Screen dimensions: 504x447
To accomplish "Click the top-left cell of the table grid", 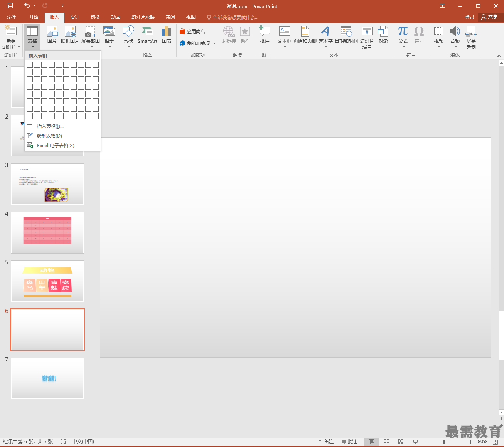I will point(30,65).
